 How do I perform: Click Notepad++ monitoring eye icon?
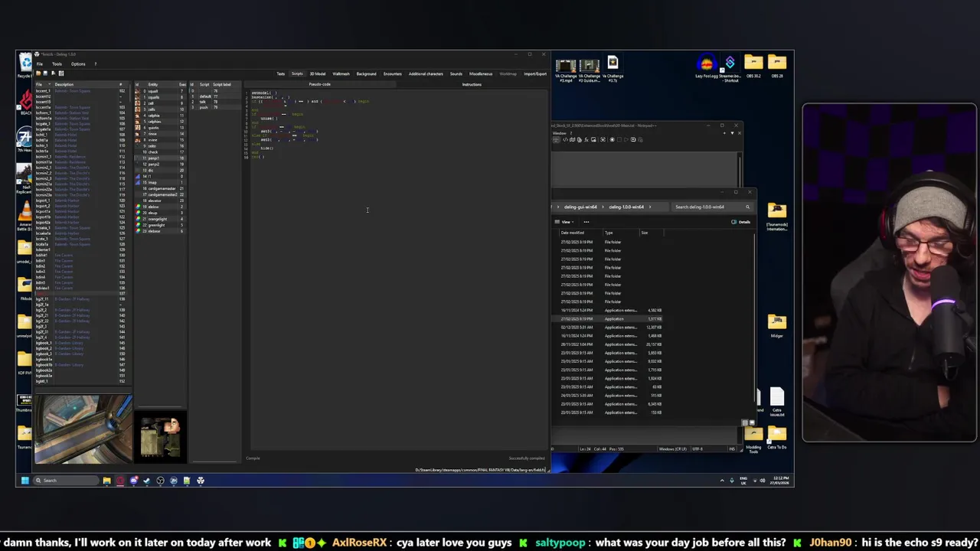click(x=603, y=139)
